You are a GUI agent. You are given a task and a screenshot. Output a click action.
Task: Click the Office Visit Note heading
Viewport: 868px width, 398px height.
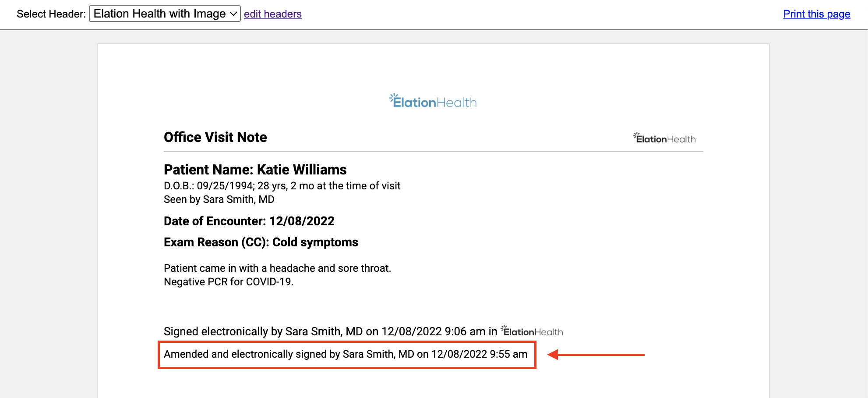215,137
